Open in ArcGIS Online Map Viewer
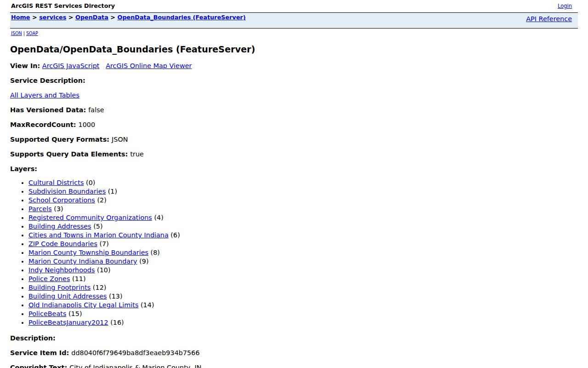Image resolution: width=588 pixels, height=368 pixels. click(x=149, y=66)
